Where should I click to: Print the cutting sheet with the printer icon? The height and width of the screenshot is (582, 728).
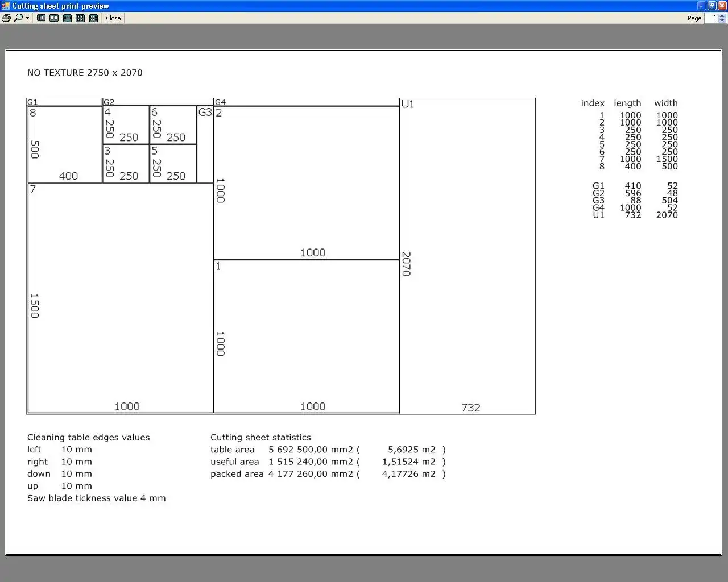[6, 18]
